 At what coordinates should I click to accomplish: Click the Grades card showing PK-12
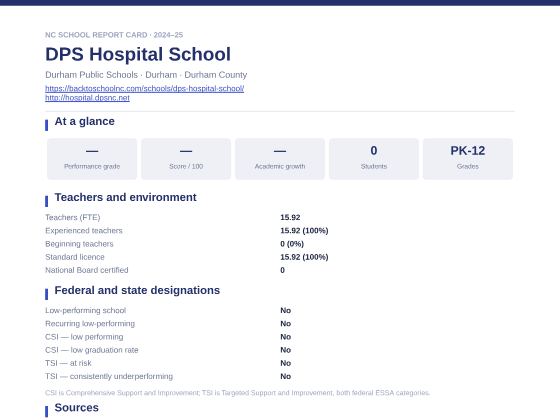(468, 159)
